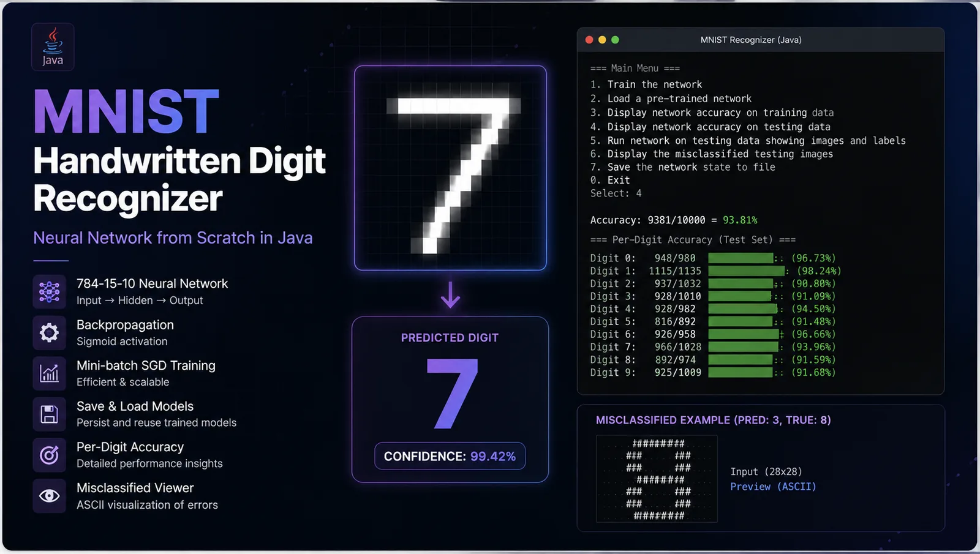Click the 'MNIST Recognizer (Java)' window title

point(751,40)
